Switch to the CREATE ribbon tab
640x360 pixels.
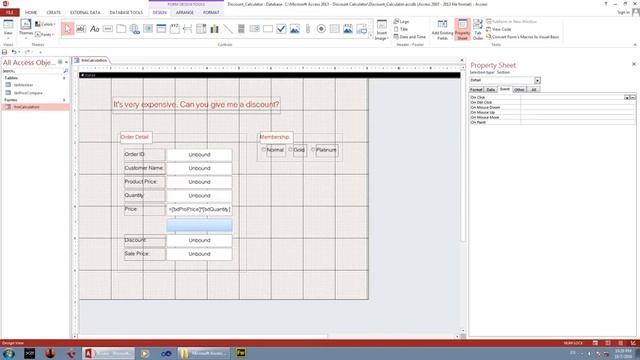[53, 13]
